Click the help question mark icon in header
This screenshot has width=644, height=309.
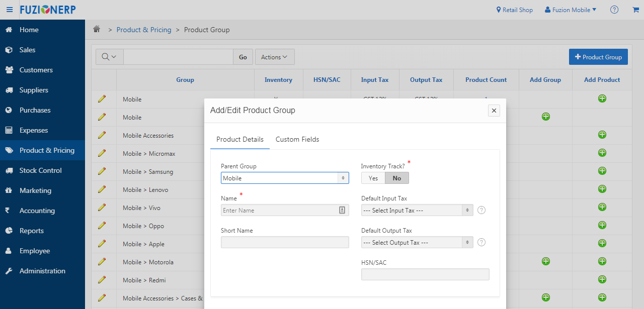614,10
